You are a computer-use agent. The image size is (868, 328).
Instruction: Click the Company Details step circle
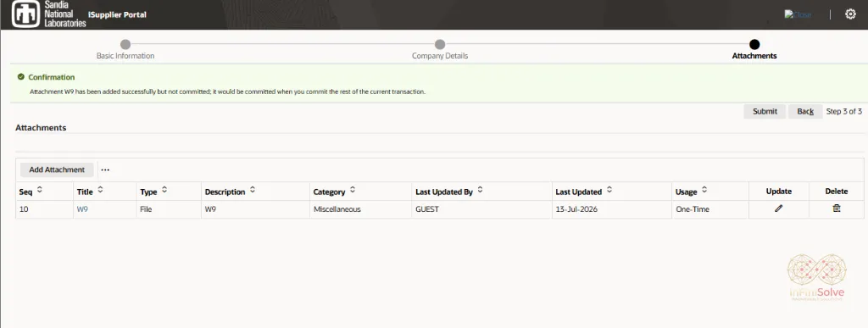(440, 44)
